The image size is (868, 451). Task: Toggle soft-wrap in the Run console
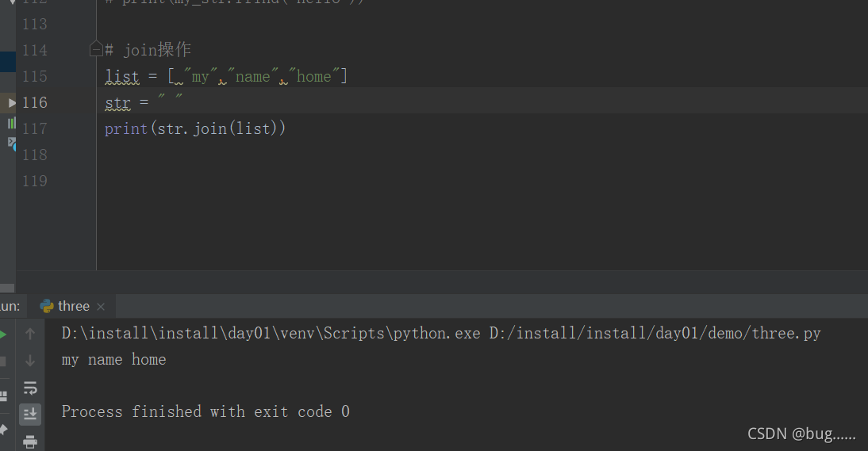(x=30, y=388)
